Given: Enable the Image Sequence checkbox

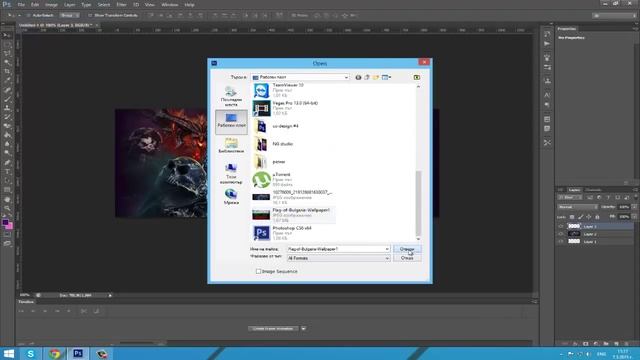Looking at the screenshot, I should (258, 271).
